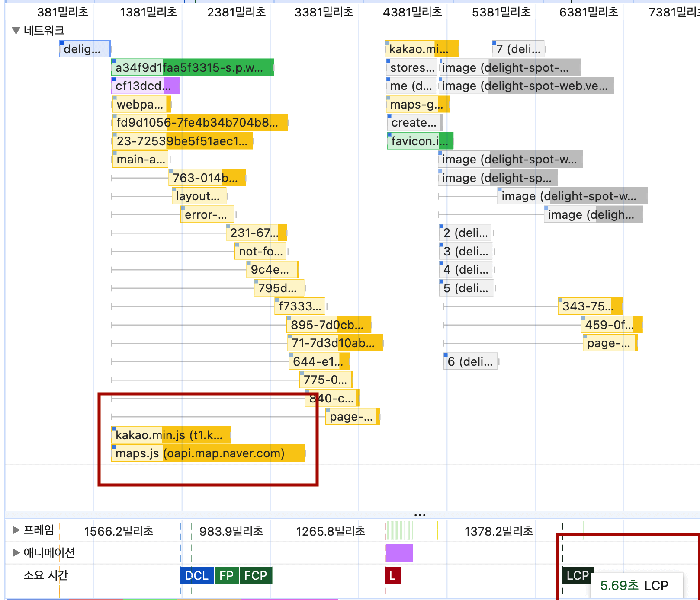
Task: Select the purple cf13dcd stylesheet request
Action: click(145, 86)
